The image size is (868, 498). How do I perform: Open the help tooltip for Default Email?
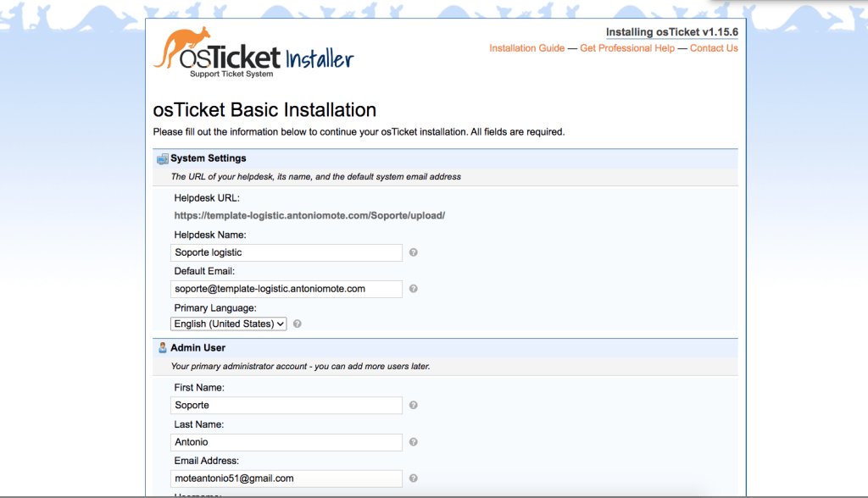(x=413, y=289)
